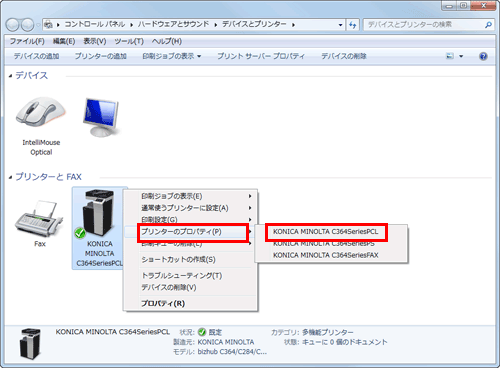
Task: Click プリンターの追加 toolbar button
Action: pyautogui.click(x=101, y=56)
